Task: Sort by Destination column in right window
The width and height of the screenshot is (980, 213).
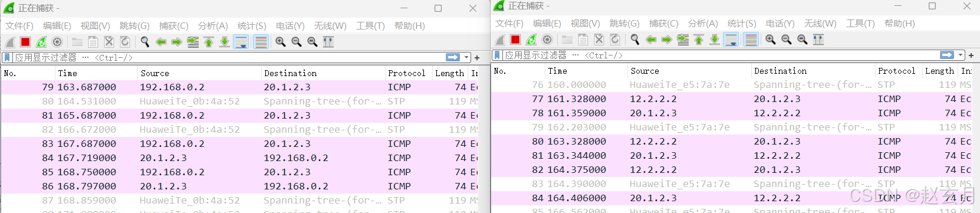Action: coord(813,71)
